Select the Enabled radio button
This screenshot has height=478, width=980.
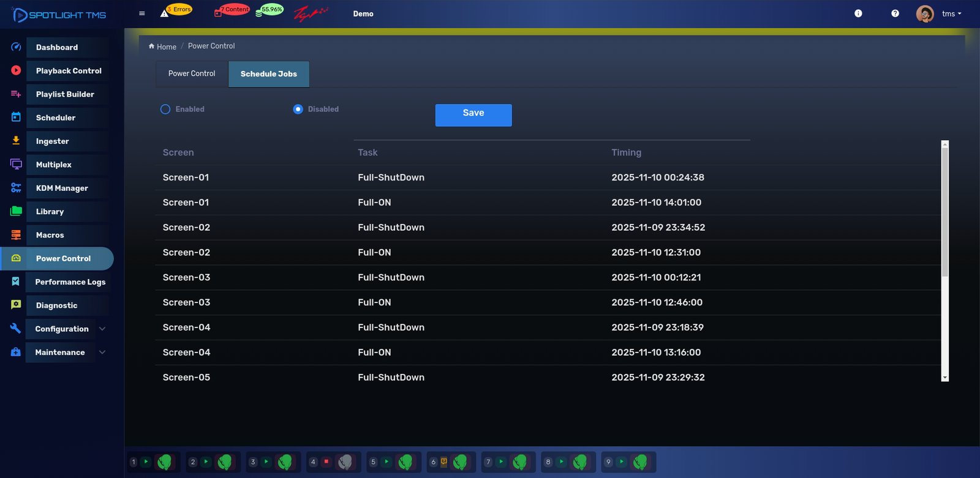click(165, 110)
